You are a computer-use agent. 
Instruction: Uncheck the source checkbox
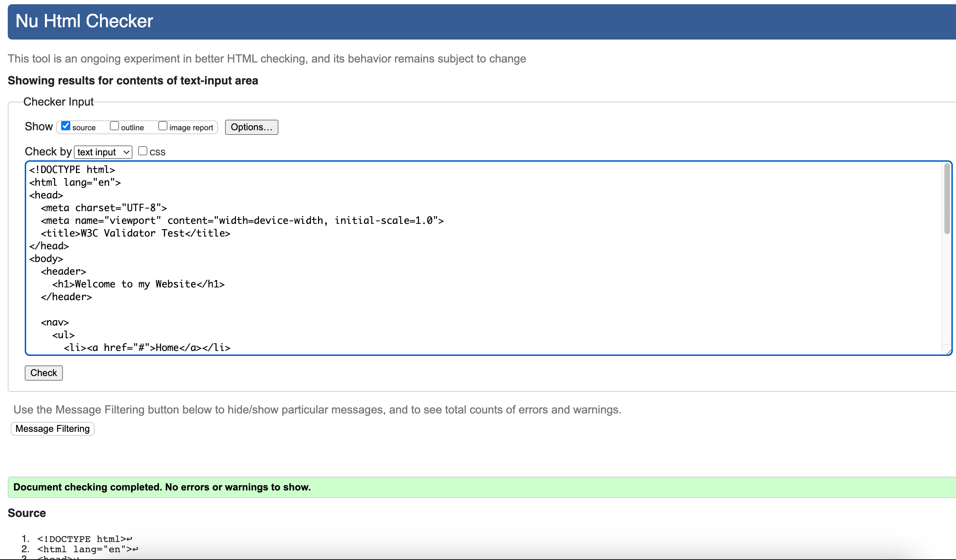coord(66,126)
